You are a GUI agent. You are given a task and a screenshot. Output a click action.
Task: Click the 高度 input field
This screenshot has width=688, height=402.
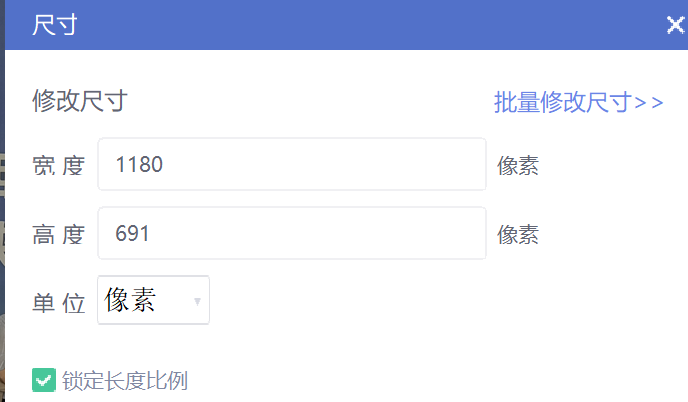click(x=292, y=233)
